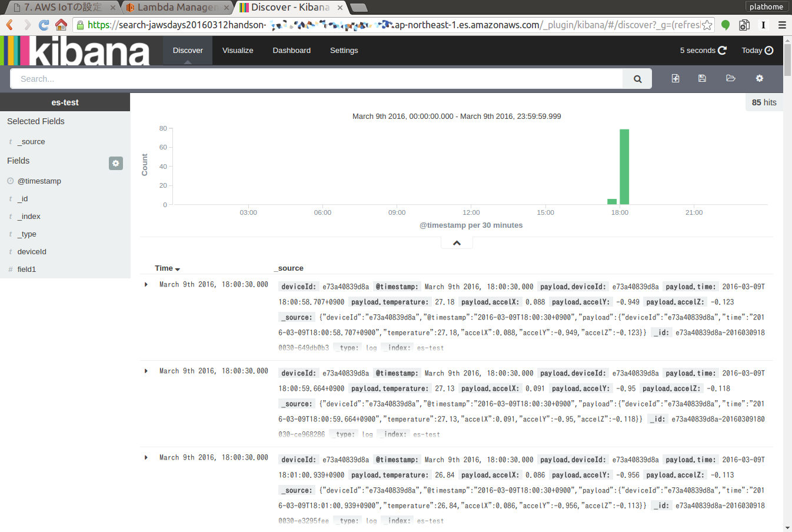Image resolution: width=792 pixels, height=532 pixels.
Task: Click the 85 hits counter
Action: coord(764,102)
